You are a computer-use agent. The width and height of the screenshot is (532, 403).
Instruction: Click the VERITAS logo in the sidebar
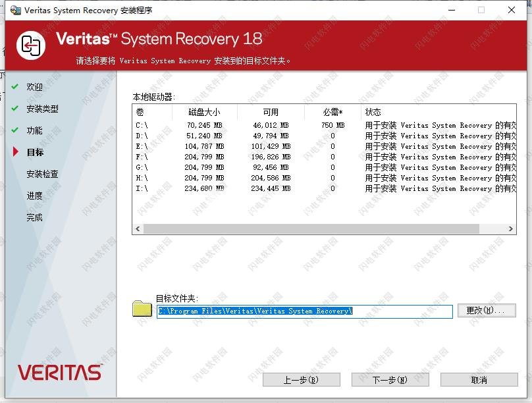click(x=60, y=372)
